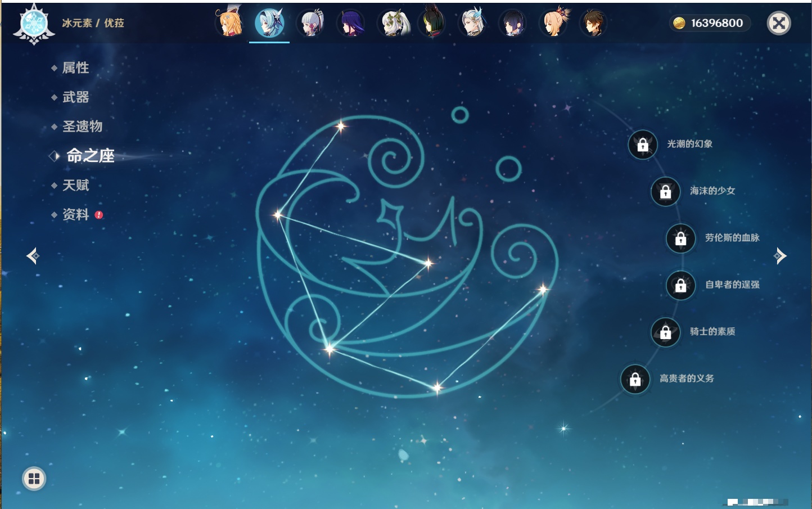View locked constellation 高贵者的义务
Image resolution: width=812 pixels, height=509 pixels.
pyautogui.click(x=635, y=379)
